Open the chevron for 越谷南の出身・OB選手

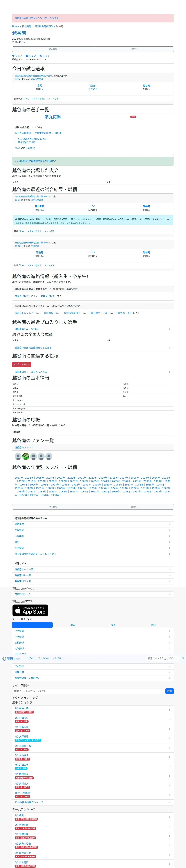coord(169,329)
